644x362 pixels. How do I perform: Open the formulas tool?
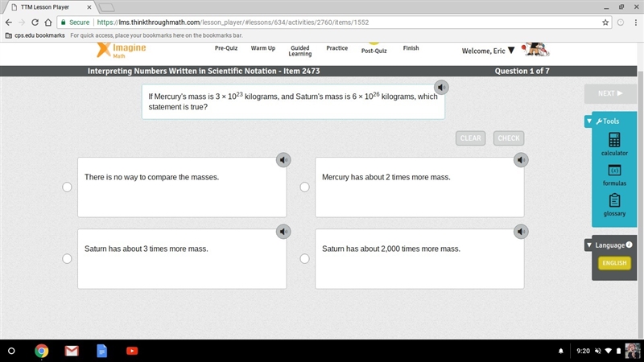point(614,175)
